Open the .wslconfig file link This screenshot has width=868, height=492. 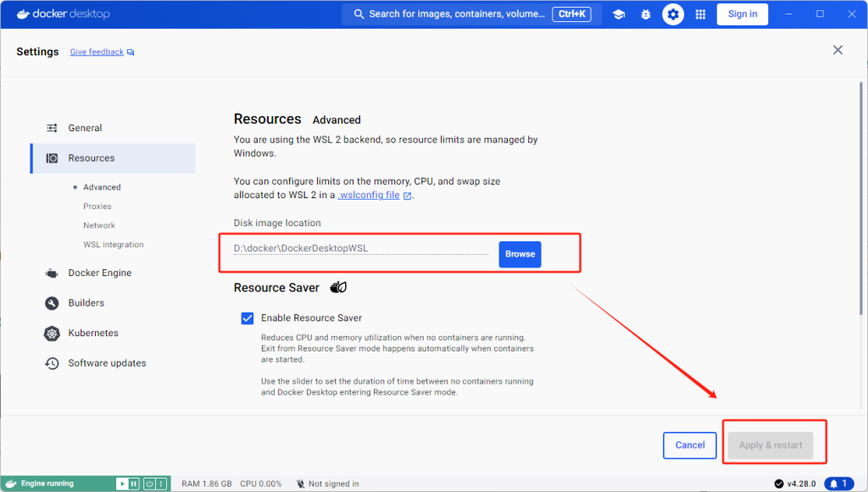(369, 195)
